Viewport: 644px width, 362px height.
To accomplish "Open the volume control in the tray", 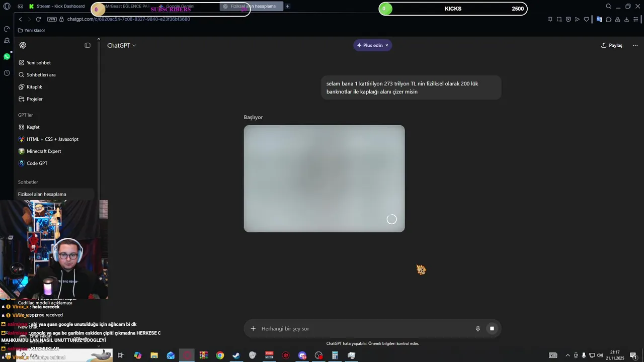I will [x=600, y=355].
